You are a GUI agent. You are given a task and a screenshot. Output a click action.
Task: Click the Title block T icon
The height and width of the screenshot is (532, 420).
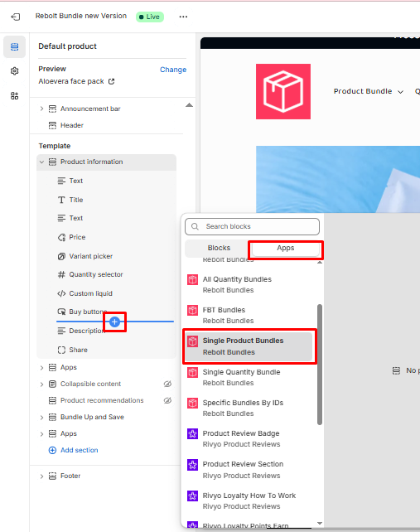(61, 200)
